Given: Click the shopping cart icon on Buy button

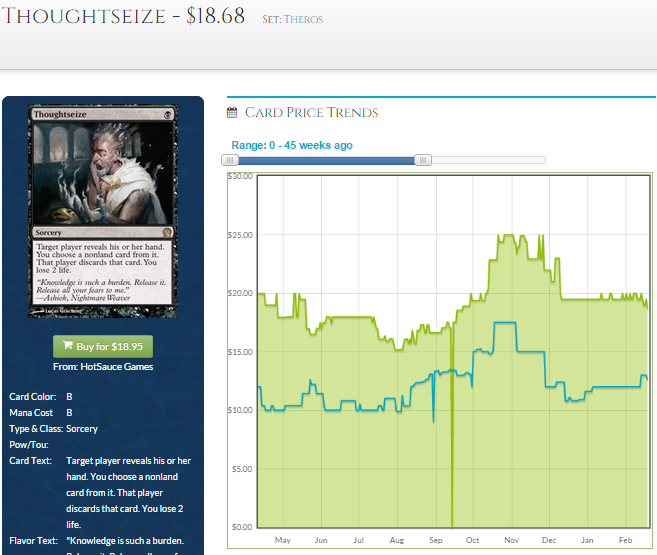Looking at the screenshot, I should [x=67, y=345].
